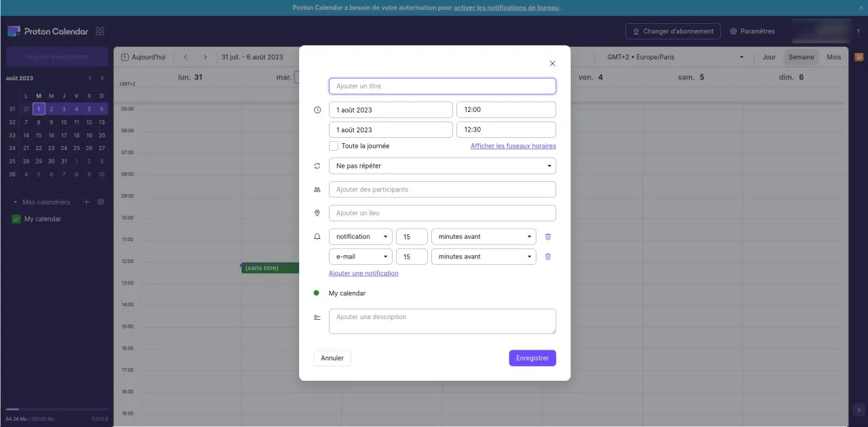The width and height of the screenshot is (868, 427).
Task: Open the Proton apps grid icon
Action: (x=100, y=31)
